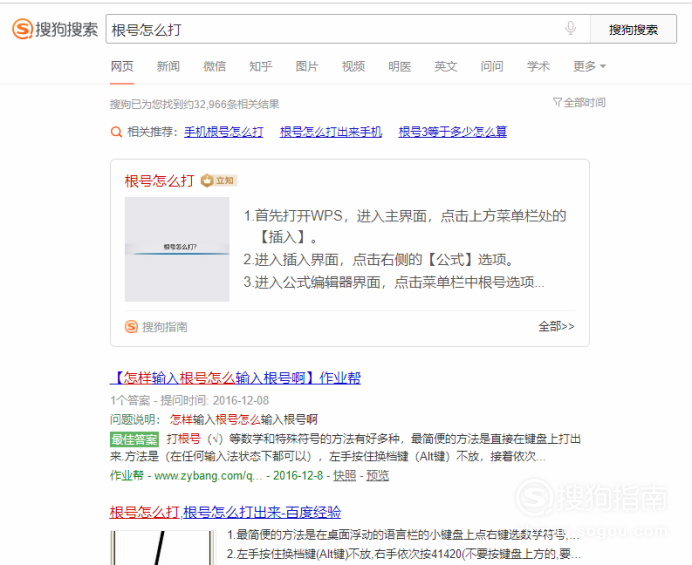
Task: Click the 立知 badge icon
Action: tap(219, 181)
